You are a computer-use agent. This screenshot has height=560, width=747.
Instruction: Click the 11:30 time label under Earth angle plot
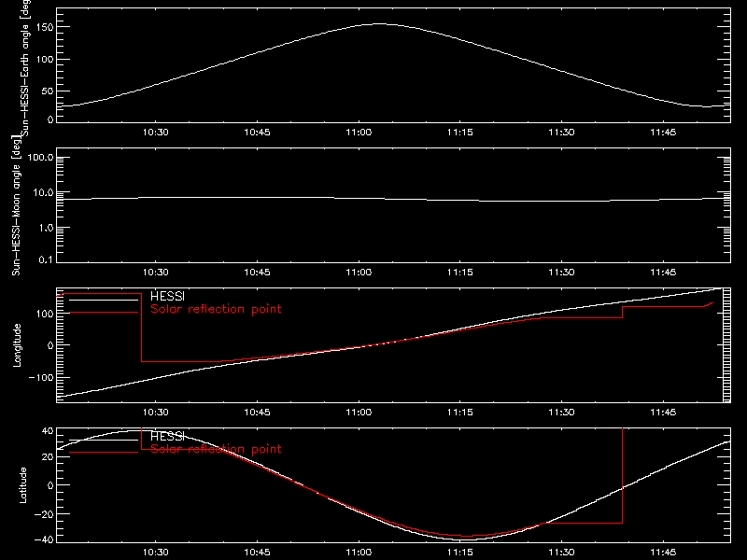562,133
